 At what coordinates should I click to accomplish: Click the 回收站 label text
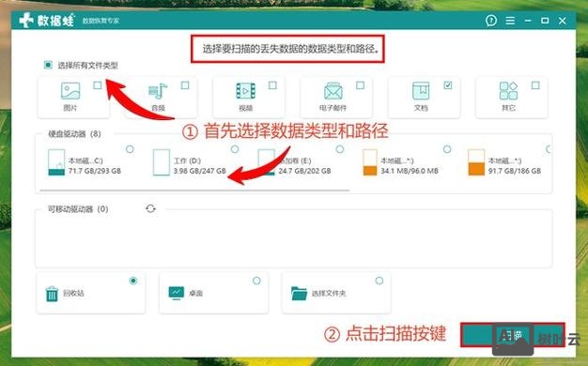tap(73, 293)
